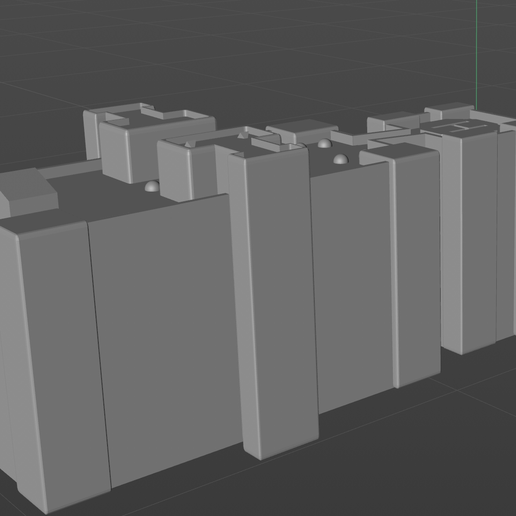This screenshot has width=516, height=516.
Task: Select the small pyramid near the rooftop channel
Action: click(242, 135)
